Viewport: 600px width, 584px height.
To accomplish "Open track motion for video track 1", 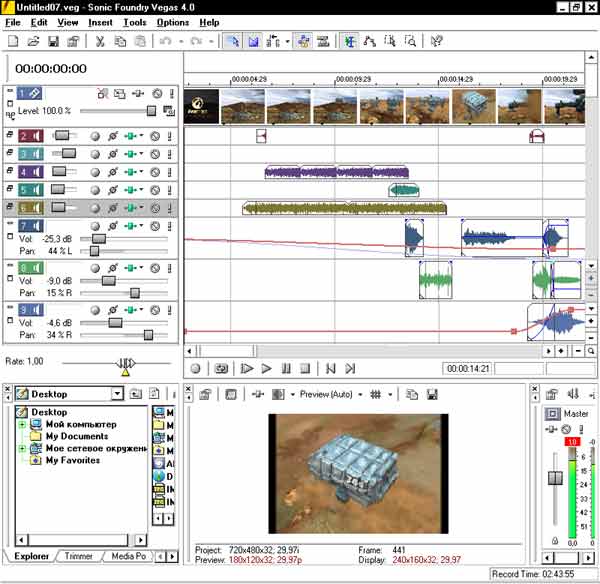I will (119, 93).
